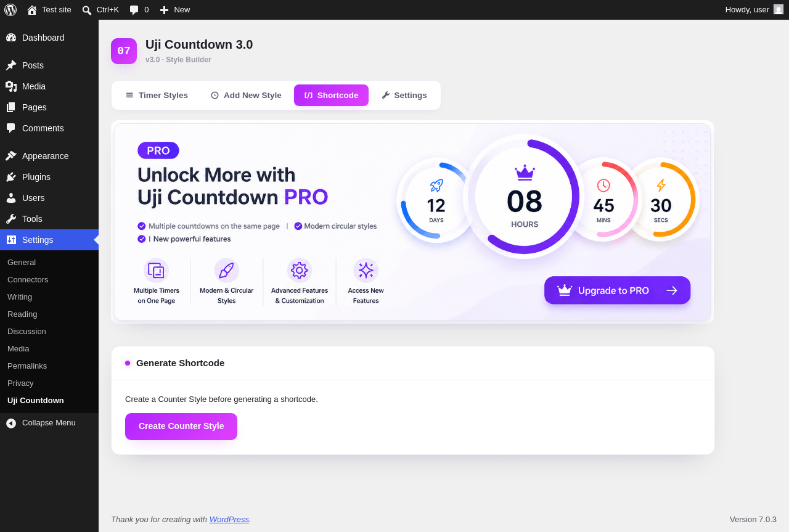This screenshot has height=532, width=789.
Task: Click the home icon beside Test site
Action: 32,10
